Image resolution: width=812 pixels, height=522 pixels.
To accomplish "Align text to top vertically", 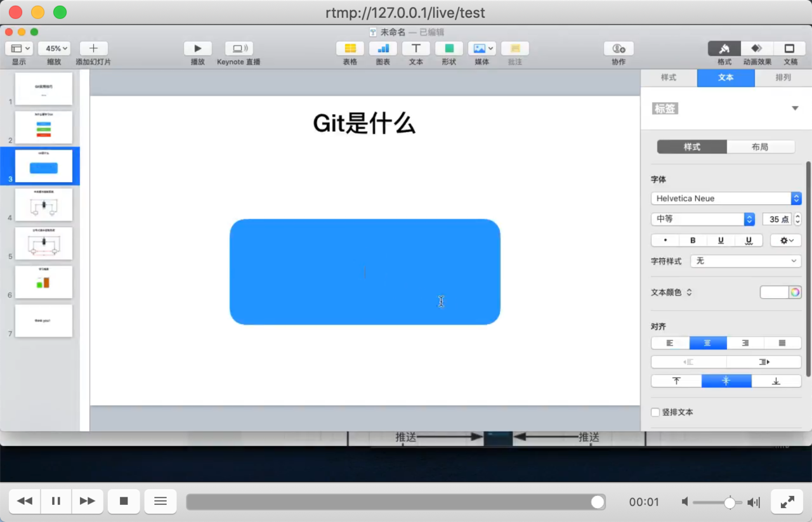I will pos(676,381).
